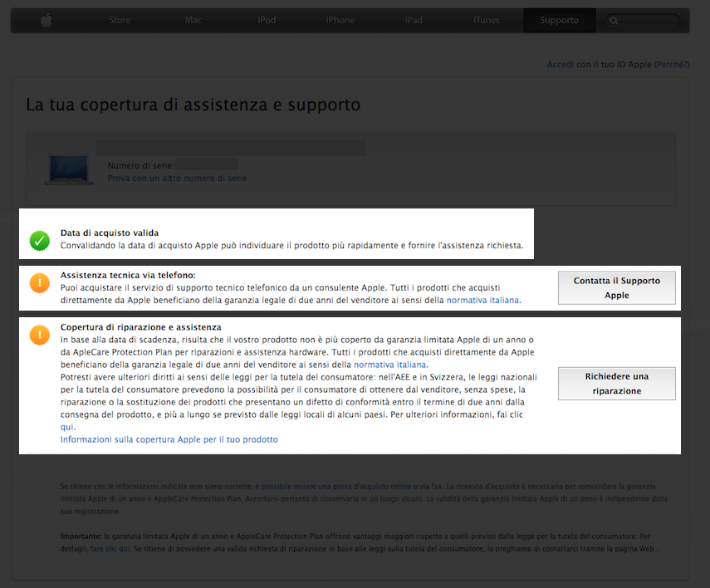Click the 'Numero di serie:' label
Viewport: 710px width, 588px height.
[x=141, y=166]
